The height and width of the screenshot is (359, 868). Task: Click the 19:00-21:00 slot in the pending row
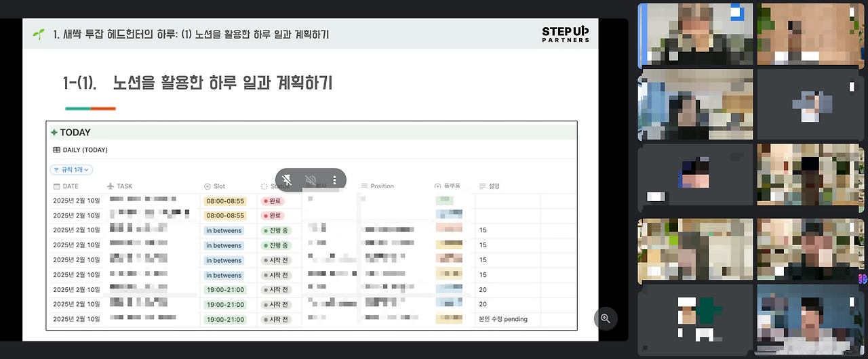pyautogui.click(x=225, y=320)
